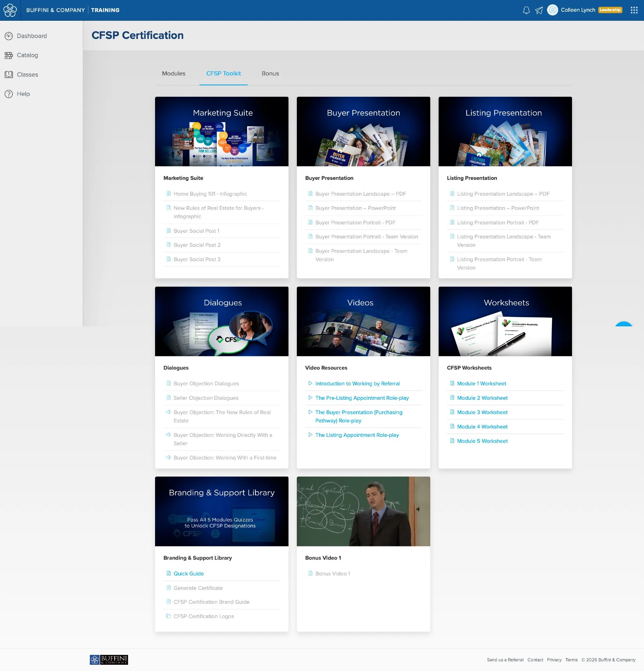644x671 pixels.
Task: Click the Buffini & Company footer logo
Action: (x=109, y=660)
